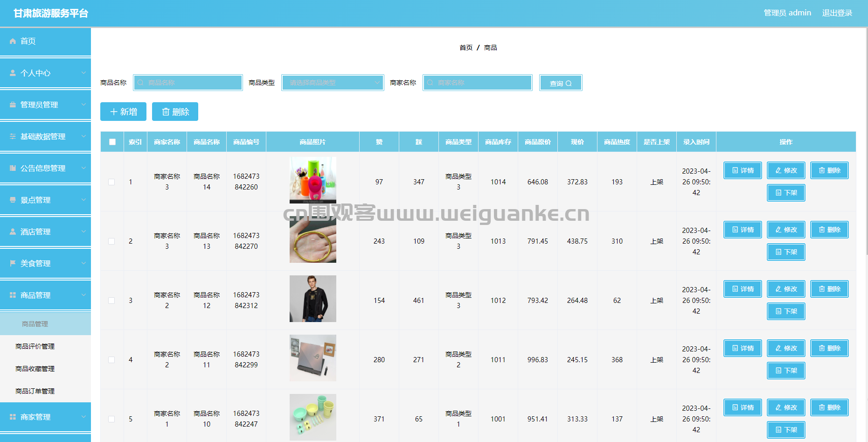Image resolution: width=868 pixels, height=442 pixels.
Task: Click the flag icon beside 美食管理
Action: point(13,263)
